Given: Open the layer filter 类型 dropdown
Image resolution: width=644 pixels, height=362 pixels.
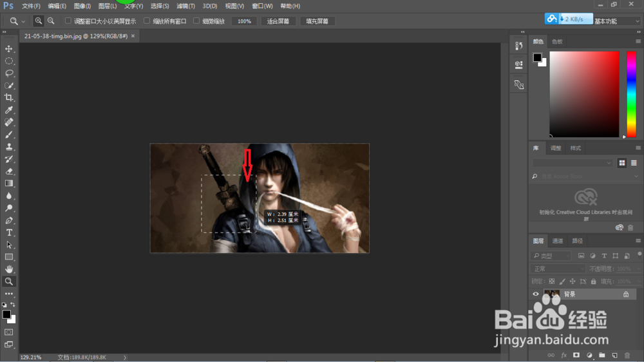Looking at the screenshot, I should tap(551, 256).
